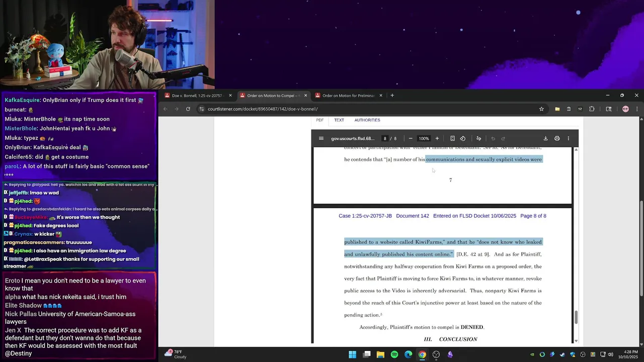Click the NVIDIA tray icon
Screen dimensions: 644x362
tap(532, 354)
